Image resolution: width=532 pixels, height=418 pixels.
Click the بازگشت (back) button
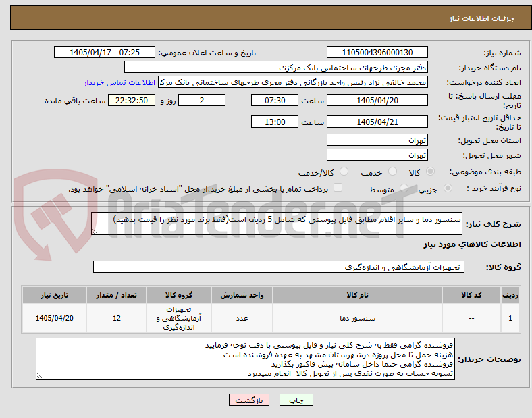(249, 400)
